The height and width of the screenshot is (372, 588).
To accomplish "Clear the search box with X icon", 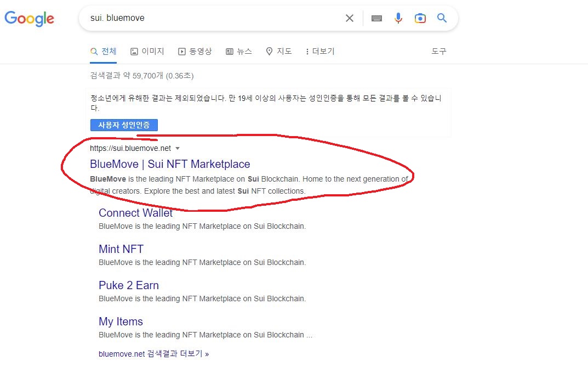I will tap(350, 18).
